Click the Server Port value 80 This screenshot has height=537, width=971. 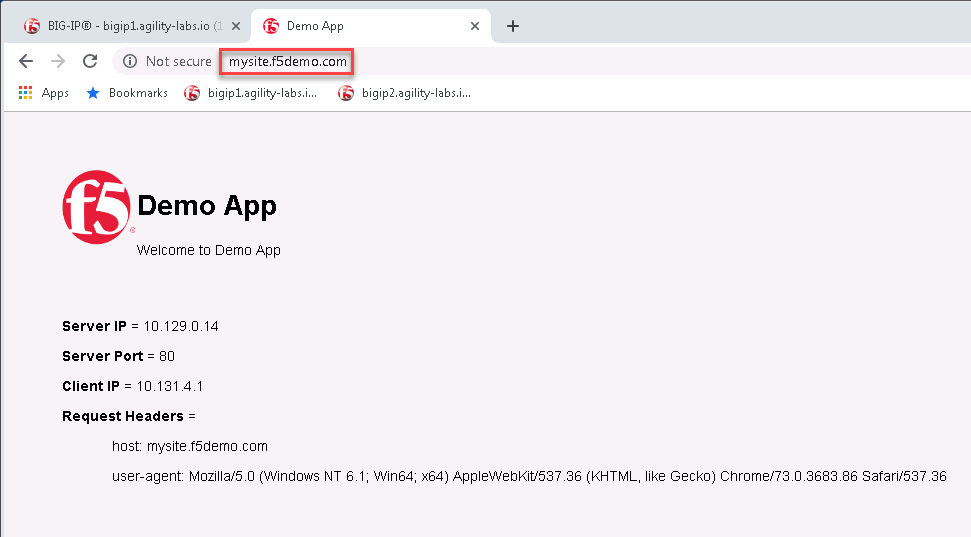[167, 356]
